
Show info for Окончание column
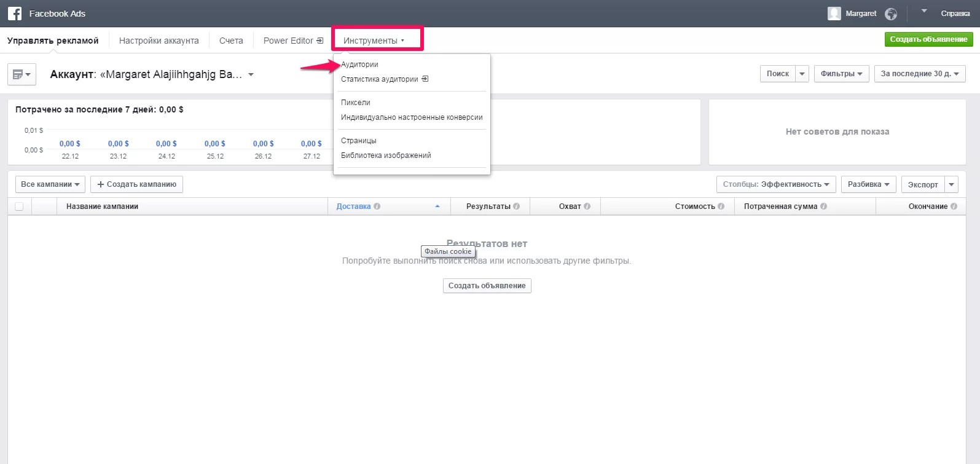pos(954,206)
